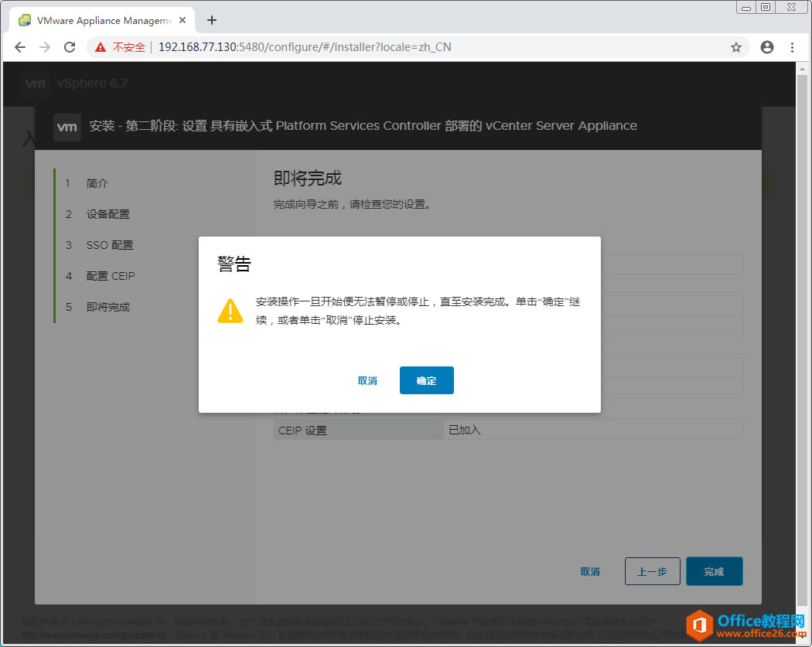The height and width of the screenshot is (647, 812).
Task: Click the vm logo in installer header
Action: (67, 127)
